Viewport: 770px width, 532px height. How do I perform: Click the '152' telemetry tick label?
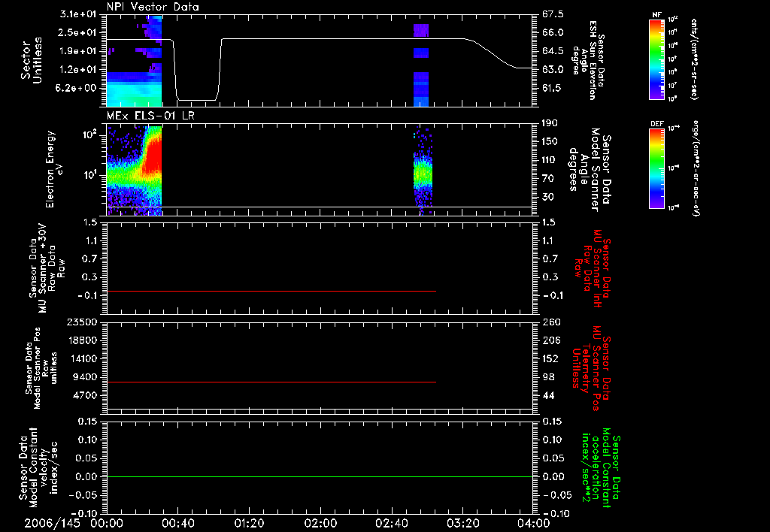[550, 358]
